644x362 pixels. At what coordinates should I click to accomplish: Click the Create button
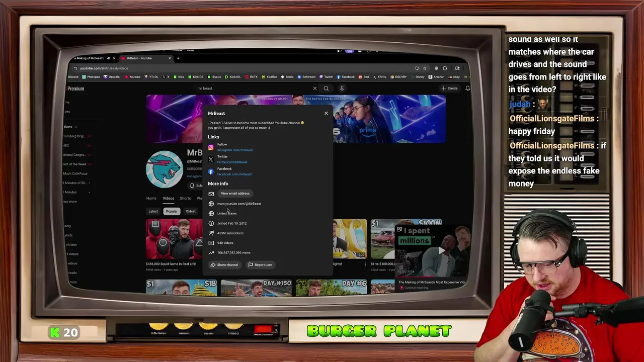tap(449, 88)
